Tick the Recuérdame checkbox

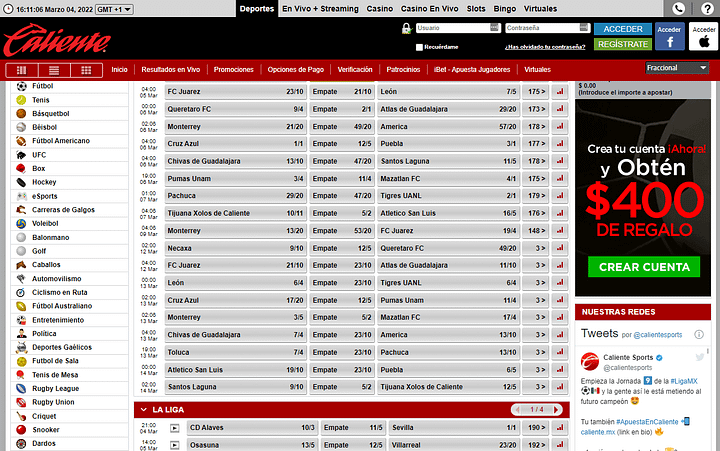(419, 47)
